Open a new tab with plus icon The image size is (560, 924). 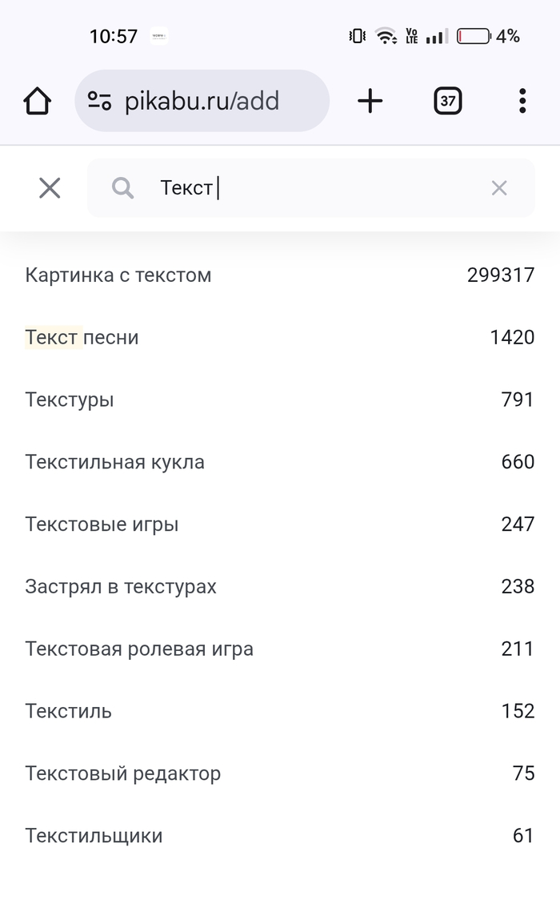[x=370, y=101]
